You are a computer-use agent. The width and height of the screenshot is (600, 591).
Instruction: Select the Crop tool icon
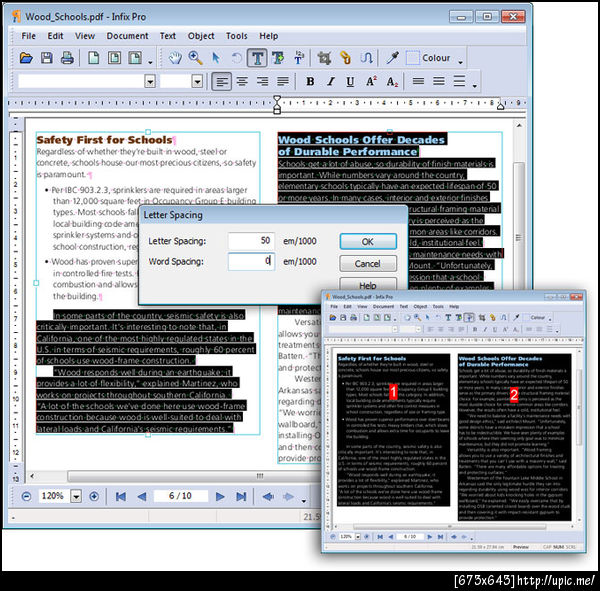[324, 58]
